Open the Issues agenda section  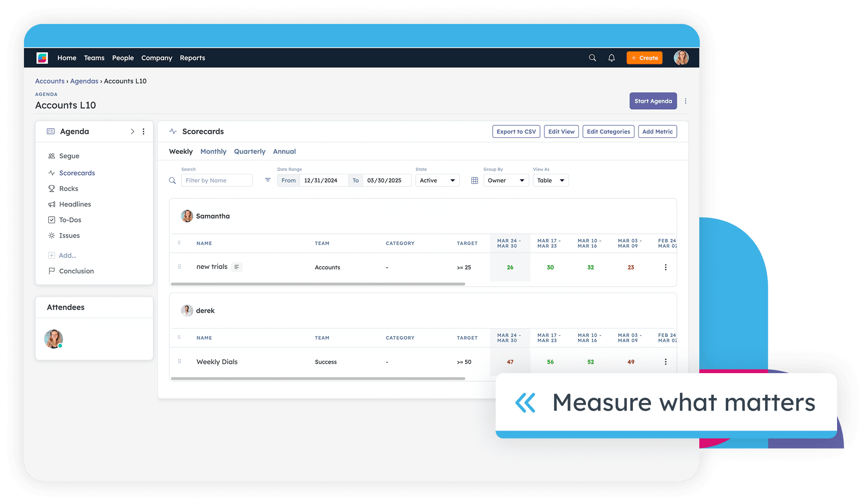coord(69,235)
